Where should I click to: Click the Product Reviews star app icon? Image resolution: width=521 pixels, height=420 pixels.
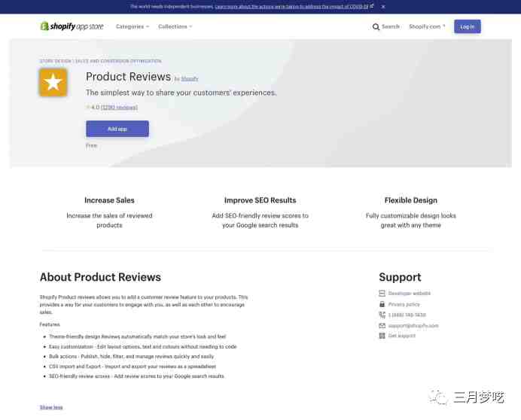click(x=53, y=82)
